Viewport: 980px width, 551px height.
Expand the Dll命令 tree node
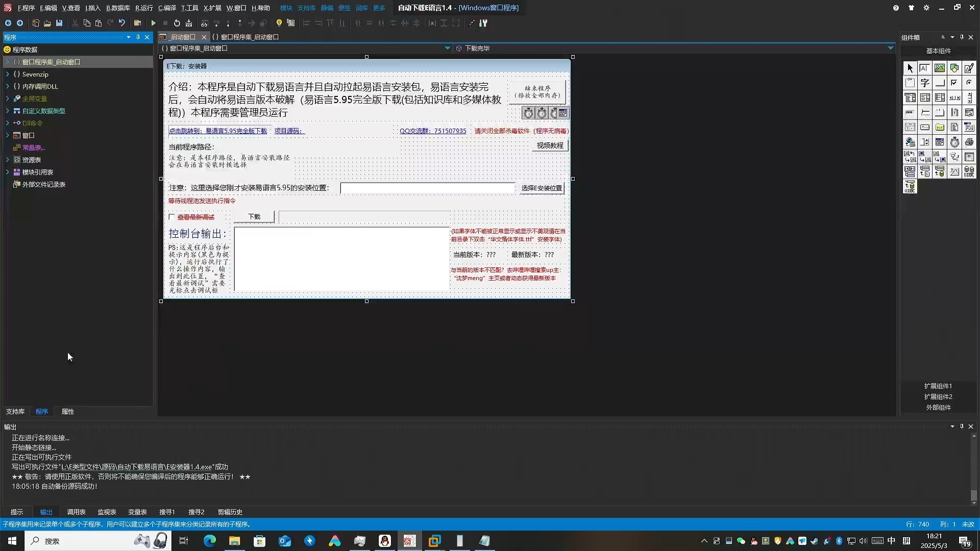(x=7, y=123)
